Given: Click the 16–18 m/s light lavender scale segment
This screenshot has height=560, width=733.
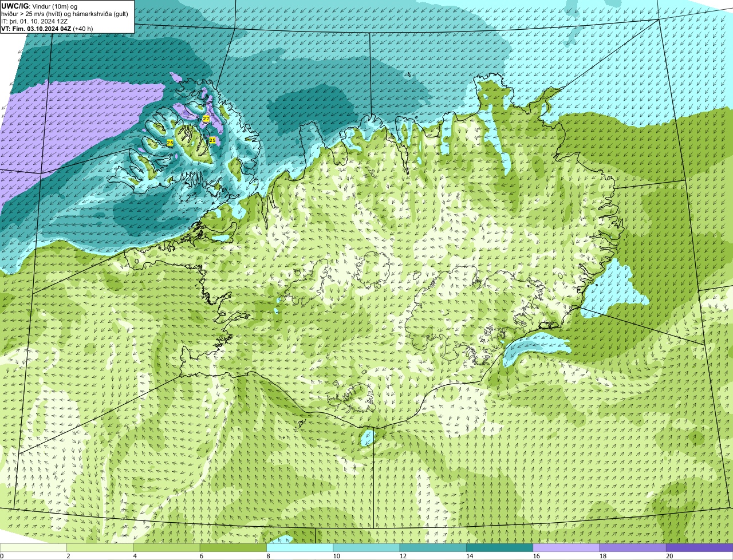Looking at the screenshot, I should [566, 547].
